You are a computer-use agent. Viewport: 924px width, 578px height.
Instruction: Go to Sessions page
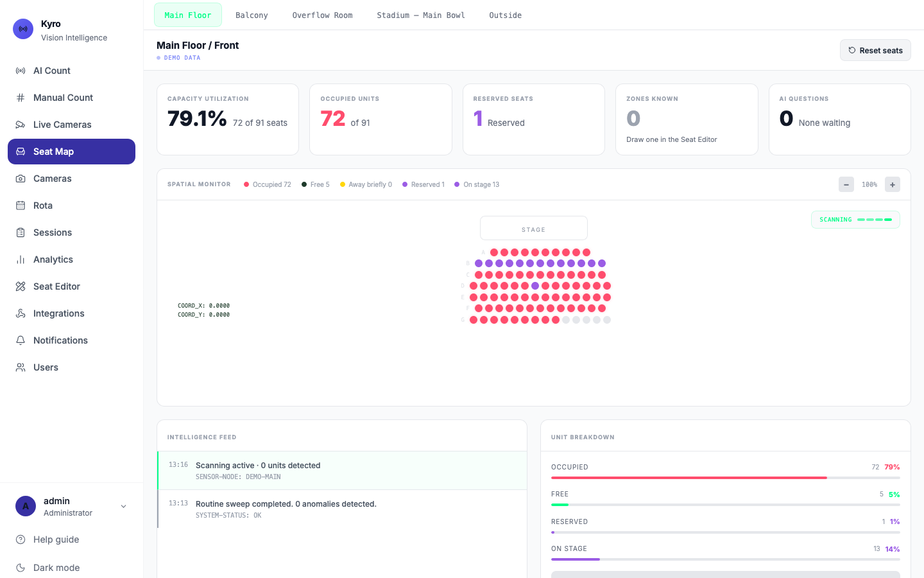point(71,232)
